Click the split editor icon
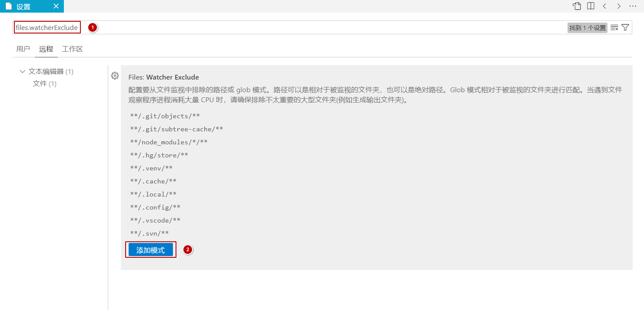Image resolution: width=644 pixels, height=313 pixels. pos(591,6)
